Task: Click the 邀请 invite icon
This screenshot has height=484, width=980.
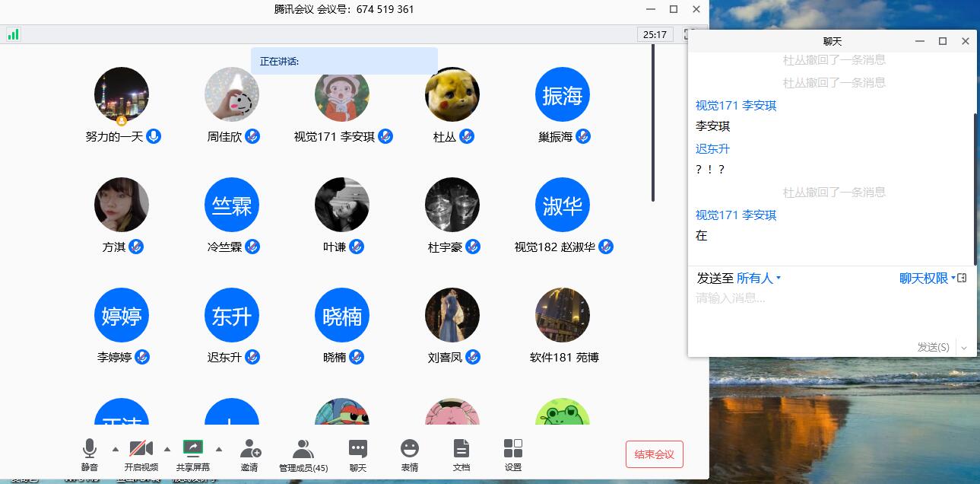Action: [x=249, y=454]
